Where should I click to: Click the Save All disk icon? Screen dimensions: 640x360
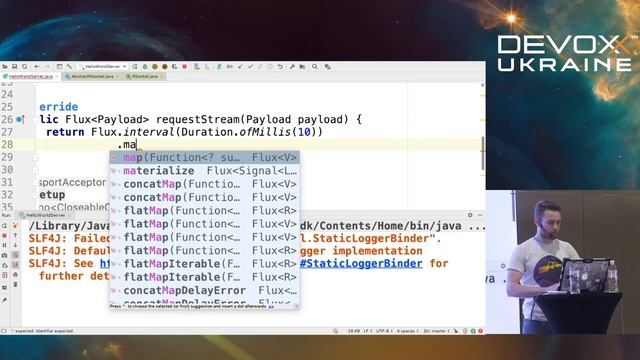tap(14, 67)
